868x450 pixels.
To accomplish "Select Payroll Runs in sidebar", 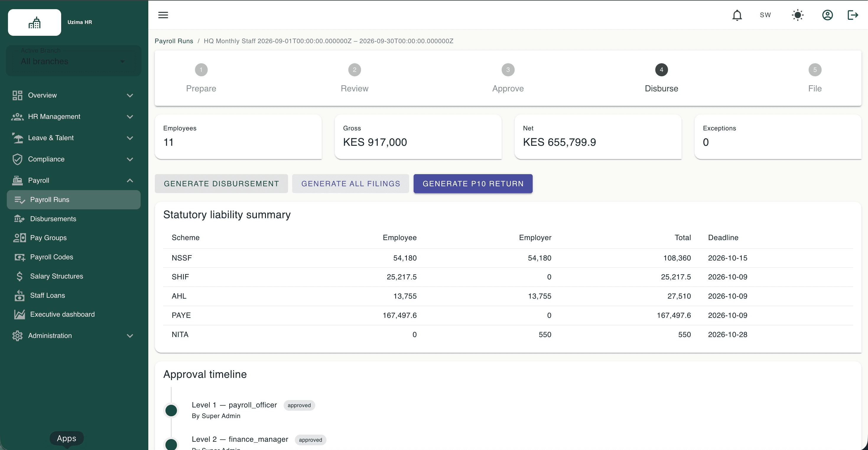I will (74, 200).
